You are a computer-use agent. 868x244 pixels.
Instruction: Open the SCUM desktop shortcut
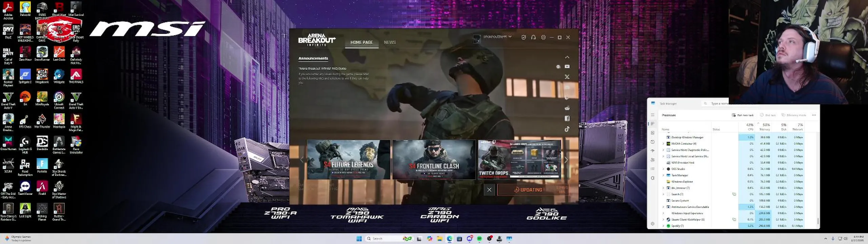[x=8, y=166]
